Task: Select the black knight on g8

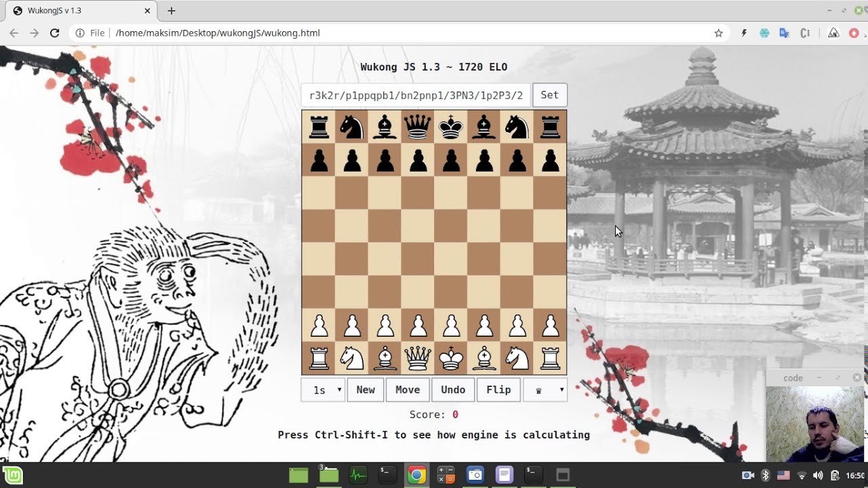Action: pyautogui.click(x=517, y=127)
